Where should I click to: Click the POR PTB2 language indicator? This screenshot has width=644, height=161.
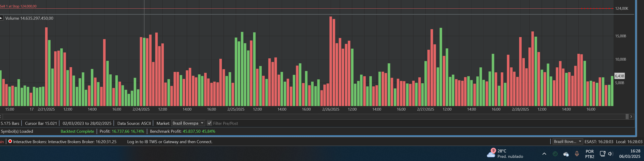tap(589, 154)
